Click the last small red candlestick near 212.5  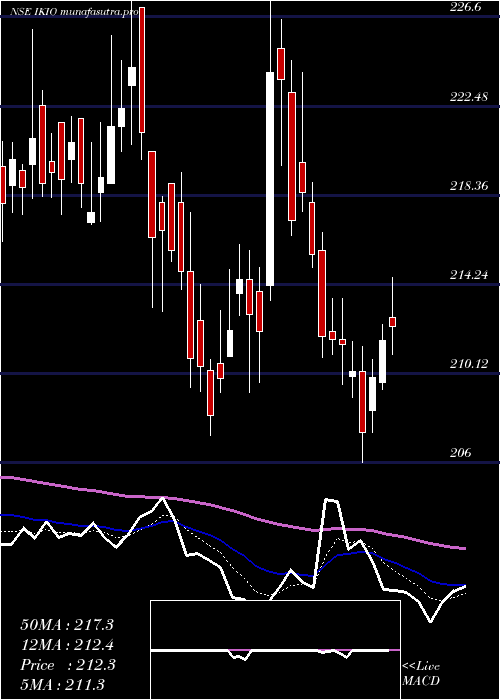coord(393,322)
